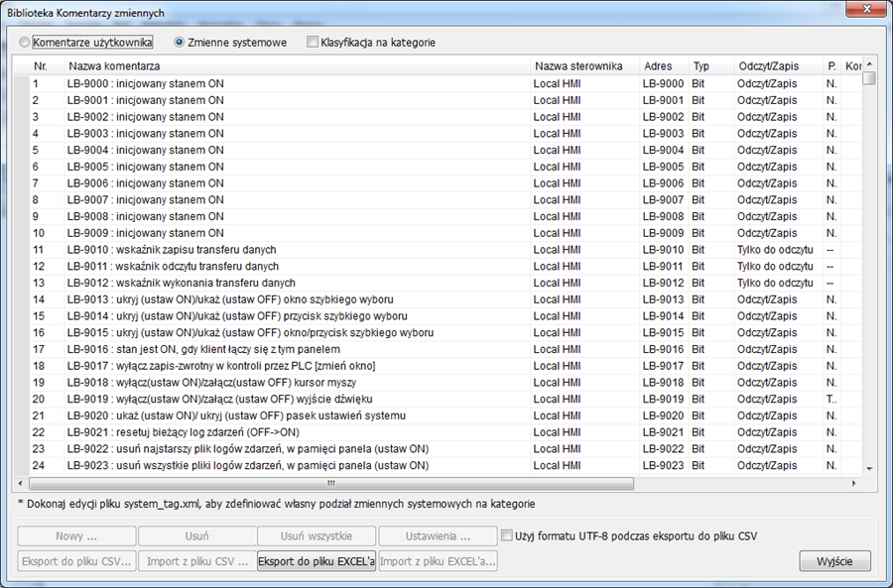Select row LB-9016 stan jest ON comment
This screenshot has width=893, height=588.
pyautogui.click(x=437, y=349)
